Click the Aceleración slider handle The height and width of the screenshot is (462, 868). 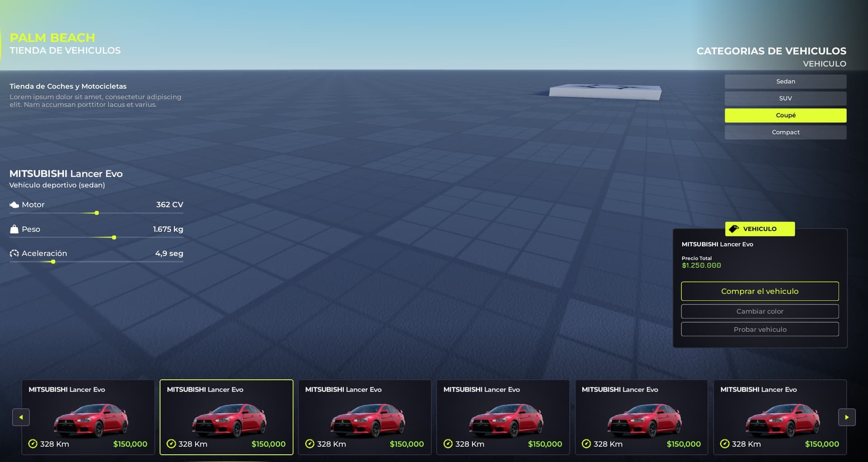click(53, 262)
